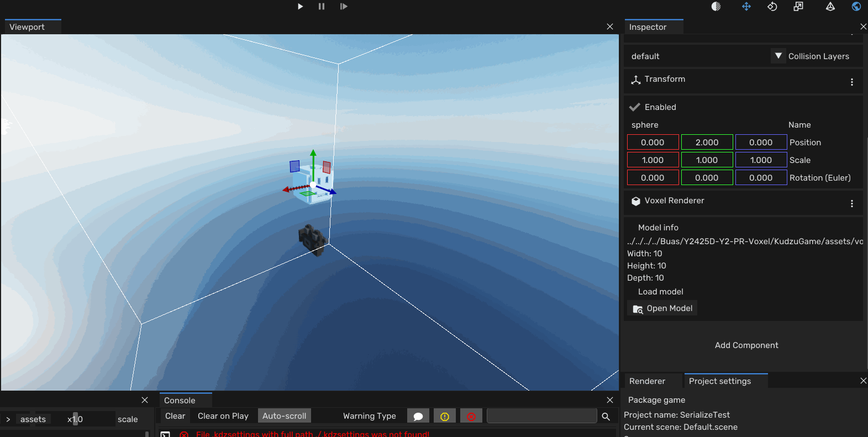868x437 pixels.
Task: Open Transform component options menu
Action: click(x=851, y=82)
